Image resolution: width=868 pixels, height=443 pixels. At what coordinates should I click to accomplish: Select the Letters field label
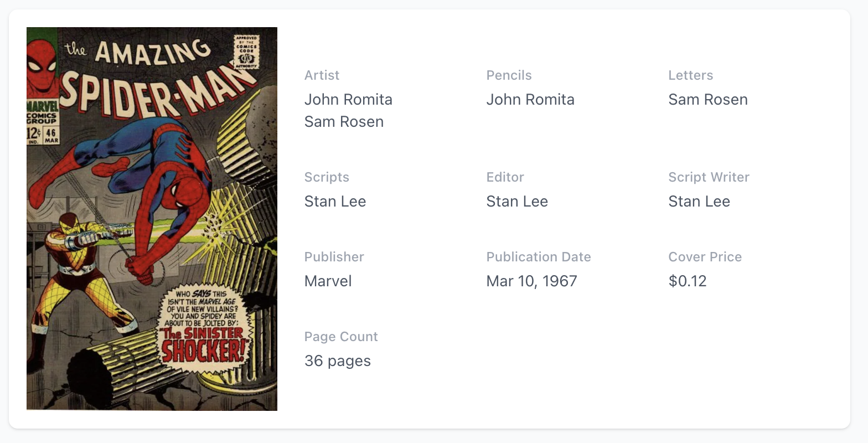(690, 75)
